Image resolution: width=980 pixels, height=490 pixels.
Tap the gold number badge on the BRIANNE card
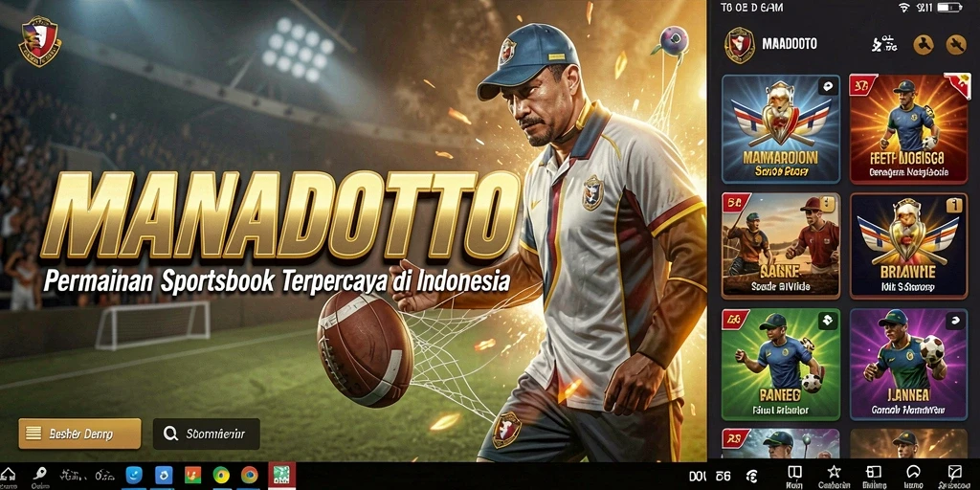pyautogui.click(x=954, y=205)
